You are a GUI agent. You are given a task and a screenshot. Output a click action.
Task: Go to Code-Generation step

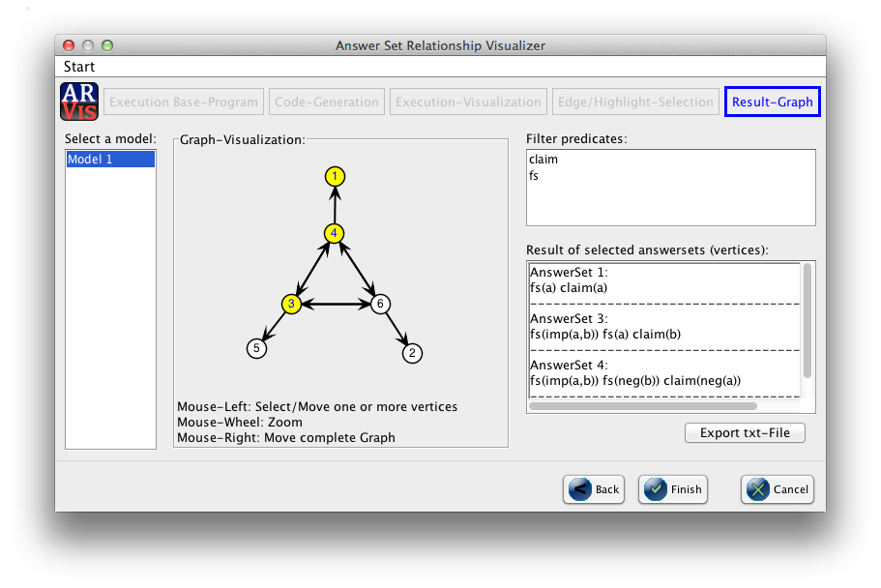(327, 102)
